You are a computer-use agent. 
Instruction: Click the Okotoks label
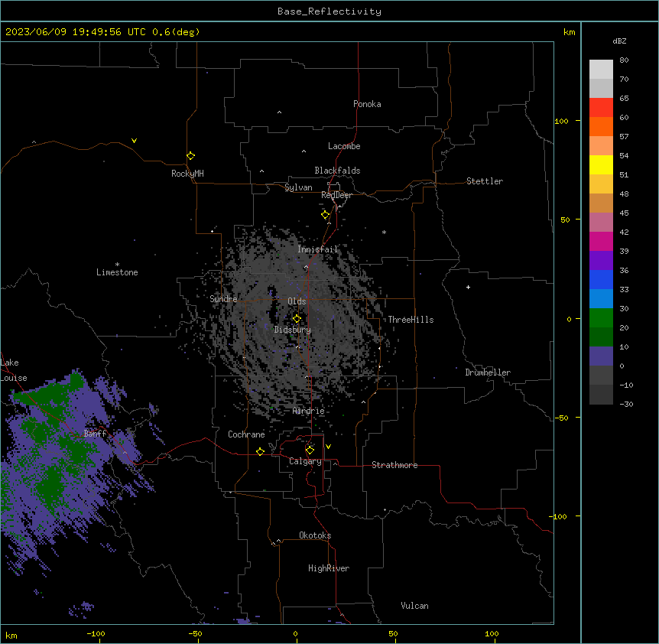315,535
